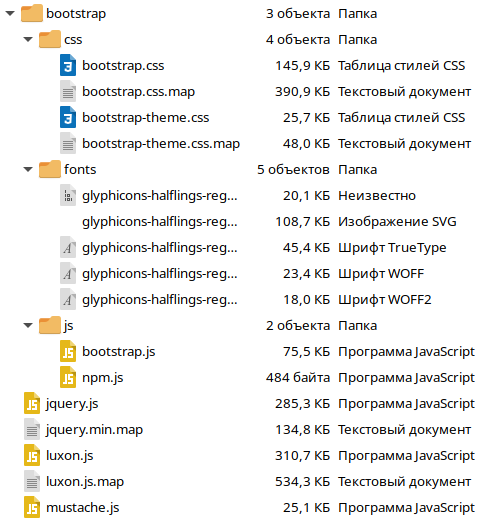Click the css folder icon
482x523 pixels.
(x=50, y=39)
